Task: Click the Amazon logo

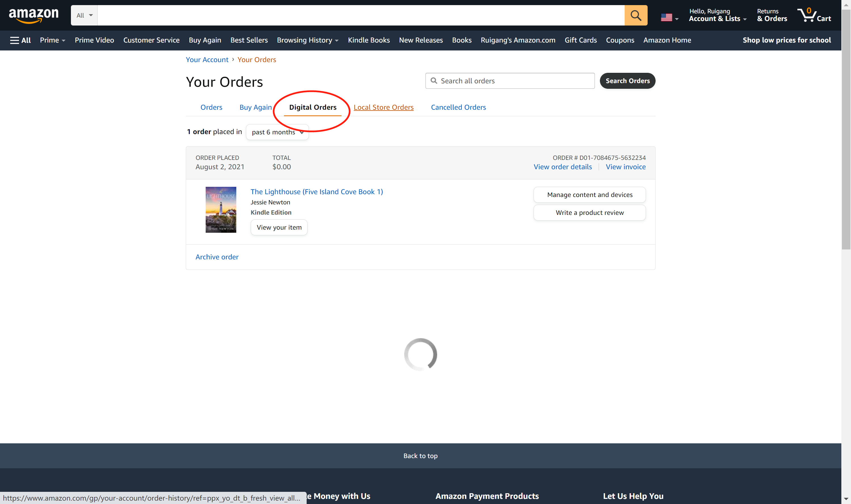Action: pyautogui.click(x=33, y=16)
